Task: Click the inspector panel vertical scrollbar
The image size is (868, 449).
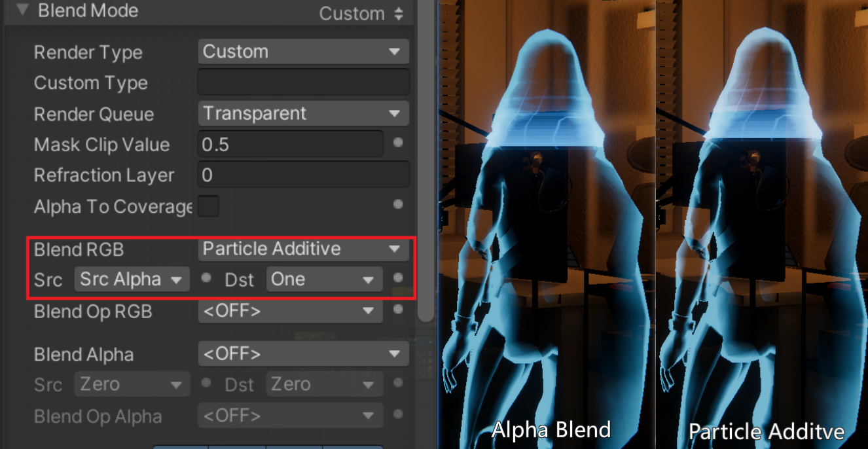Action: click(426, 160)
